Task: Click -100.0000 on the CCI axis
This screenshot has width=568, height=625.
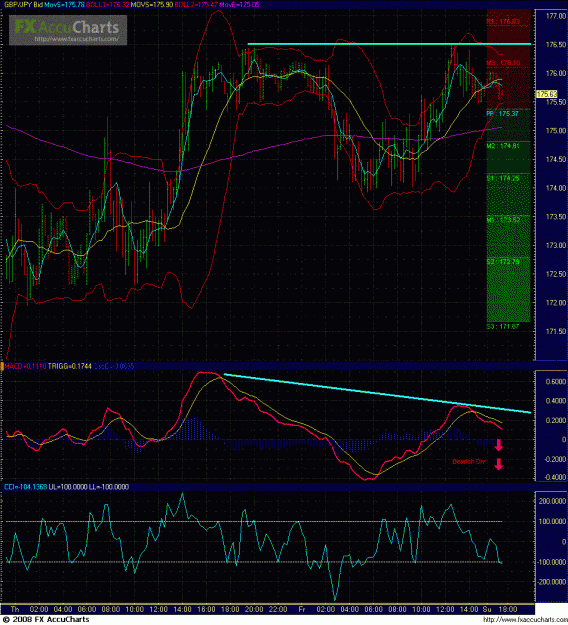Action: [552, 562]
